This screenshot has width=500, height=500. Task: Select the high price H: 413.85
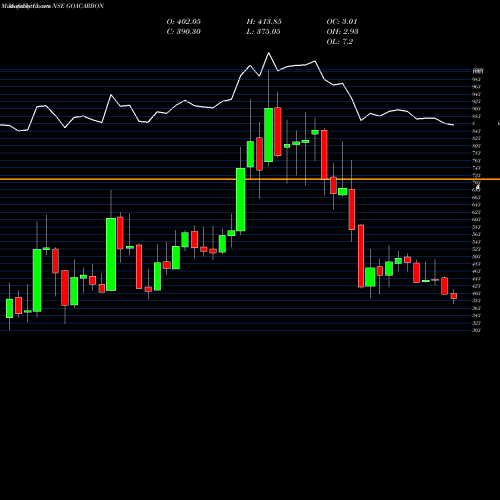coord(264,22)
